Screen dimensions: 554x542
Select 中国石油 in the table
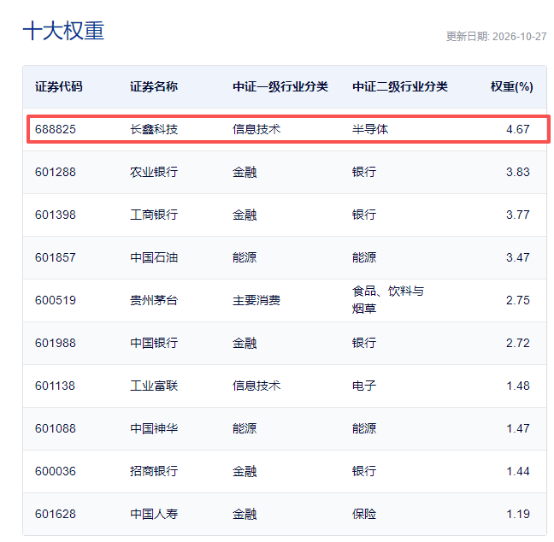point(154,258)
